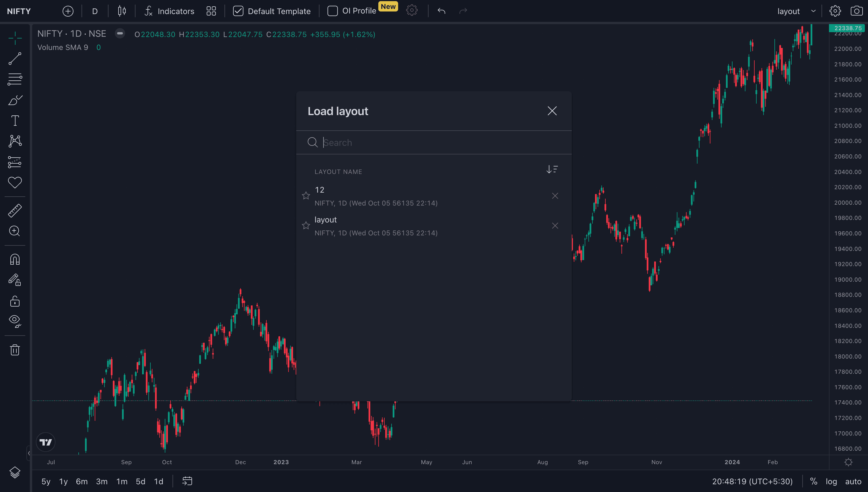Screen dimensions: 868x492
Task: Click the sort order icon beside Layout Name
Action: (552, 169)
